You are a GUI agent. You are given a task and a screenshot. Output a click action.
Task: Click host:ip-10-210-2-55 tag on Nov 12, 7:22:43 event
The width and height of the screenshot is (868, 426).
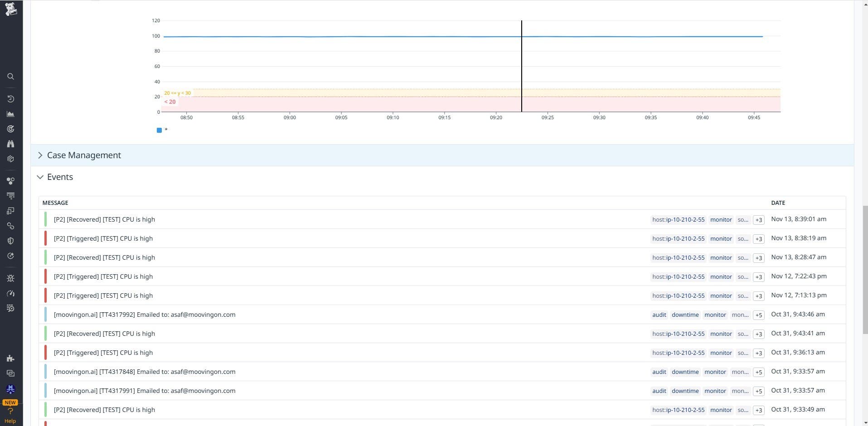pos(678,277)
